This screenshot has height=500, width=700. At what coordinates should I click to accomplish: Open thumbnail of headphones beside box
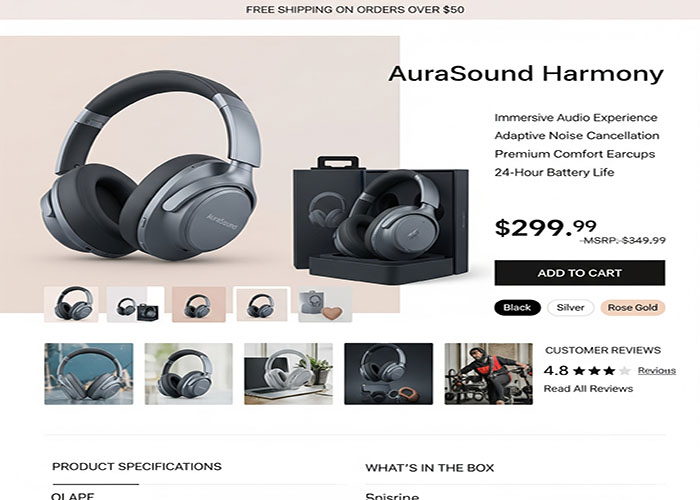pos(135,304)
